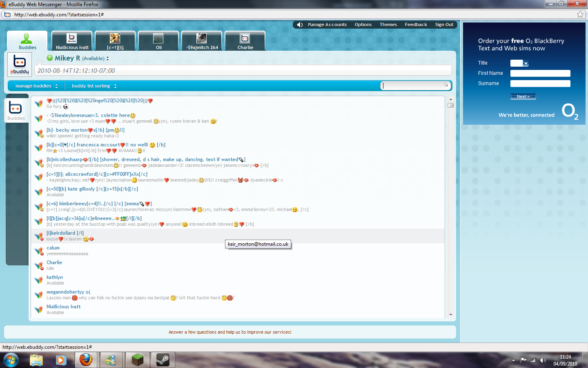This screenshot has width=588, height=368.
Task: Open the buddy list sorting dropdown
Action: point(94,86)
